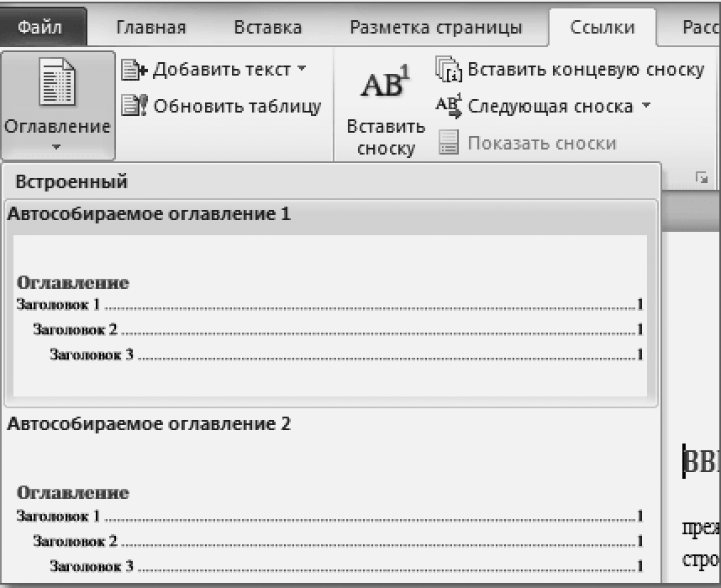Click the Вставить концевую сноску label

586,70
